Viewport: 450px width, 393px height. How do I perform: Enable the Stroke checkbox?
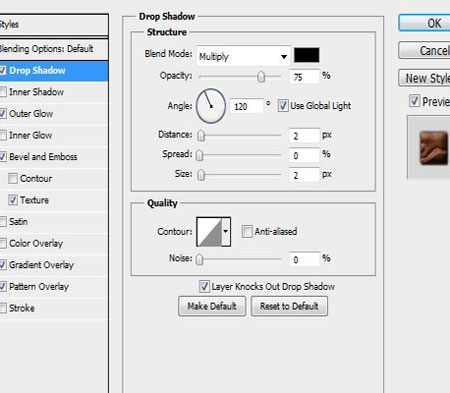(x=3, y=308)
